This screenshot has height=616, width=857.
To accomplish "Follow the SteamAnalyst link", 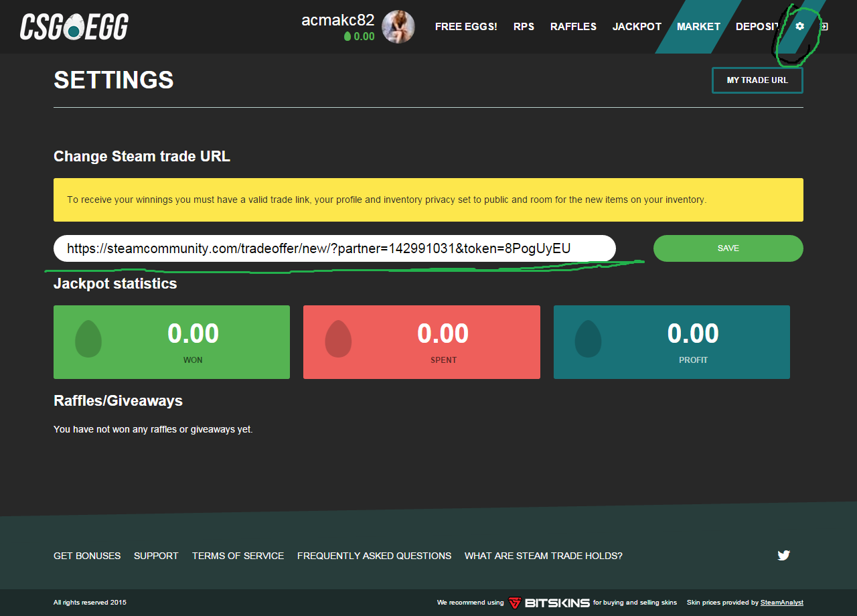I will coord(782,603).
